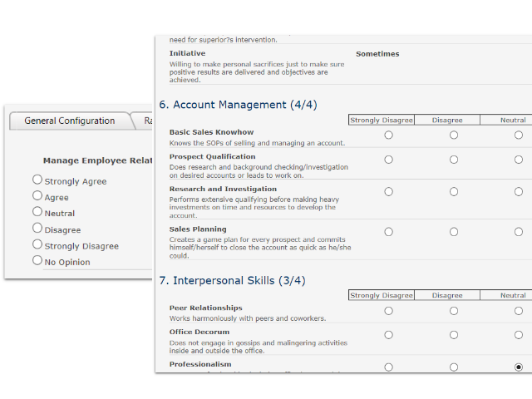Set Research and Investigation to Disagree
This screenshot has width=532, height=399.
coord(454,192)
